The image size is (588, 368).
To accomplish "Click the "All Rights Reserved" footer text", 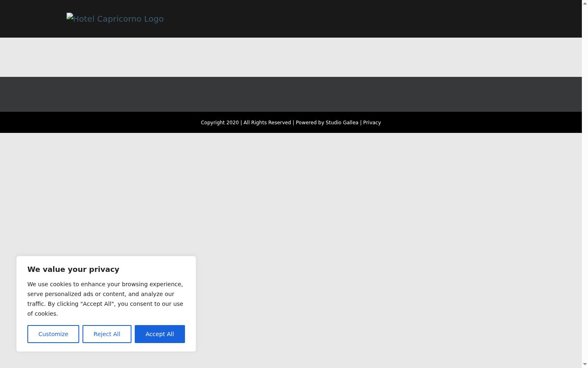I will [x=267, y=123].
